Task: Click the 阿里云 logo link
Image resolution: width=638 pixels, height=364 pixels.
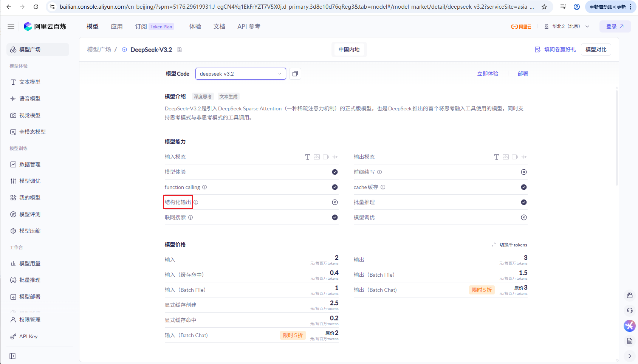Action: [521, 26]
